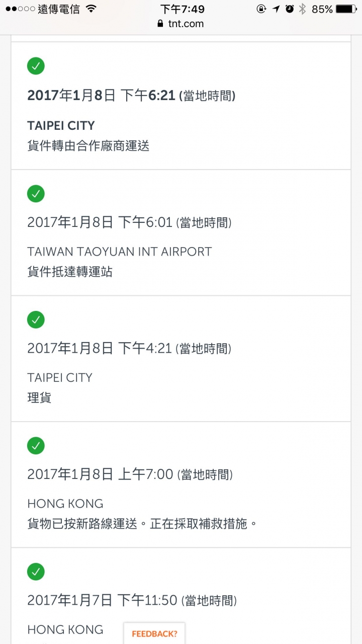This screenshot has width=362, height=644.
Task: Tap the battery indicator icon
Action: tap(346, 9)
